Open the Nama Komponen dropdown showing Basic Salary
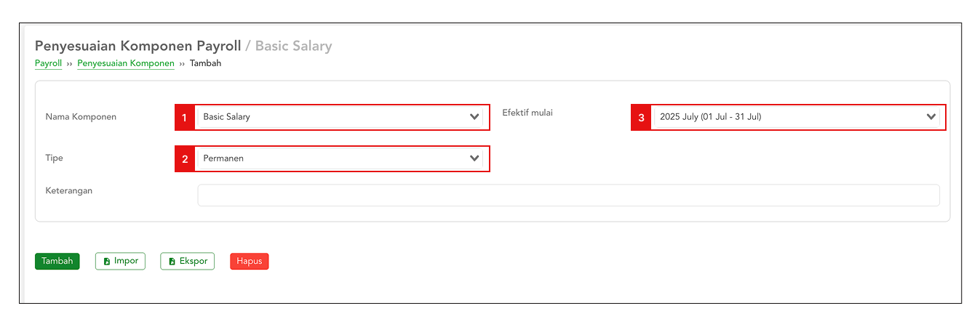This screenshot has height=327, width=980. [335, 117]
